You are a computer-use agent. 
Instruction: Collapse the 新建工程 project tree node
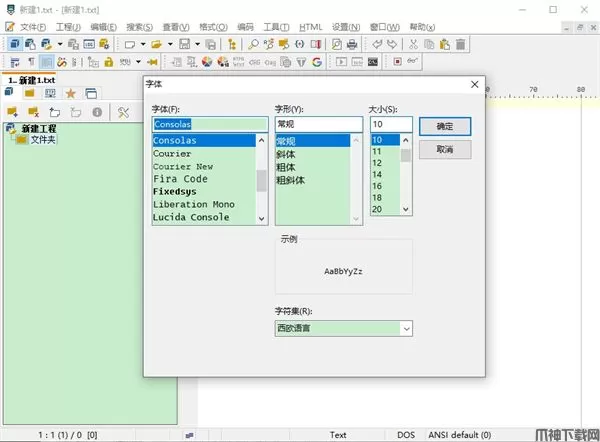9,128
